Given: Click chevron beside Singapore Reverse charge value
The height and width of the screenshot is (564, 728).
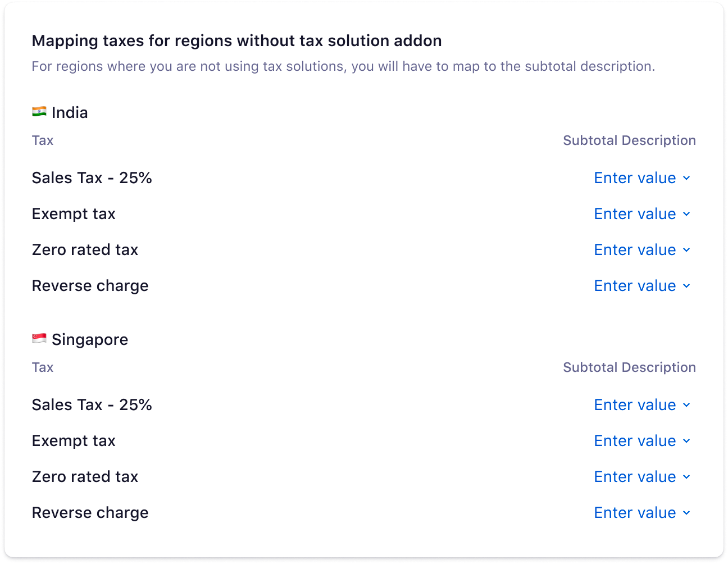Looking at the screenshot, I should tap(686, 513).
